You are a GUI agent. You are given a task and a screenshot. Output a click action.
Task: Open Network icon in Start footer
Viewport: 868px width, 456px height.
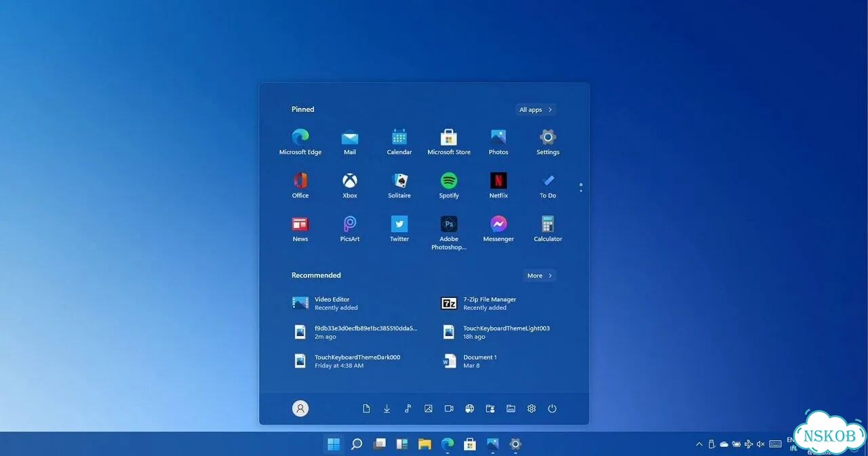coord(469,408)
